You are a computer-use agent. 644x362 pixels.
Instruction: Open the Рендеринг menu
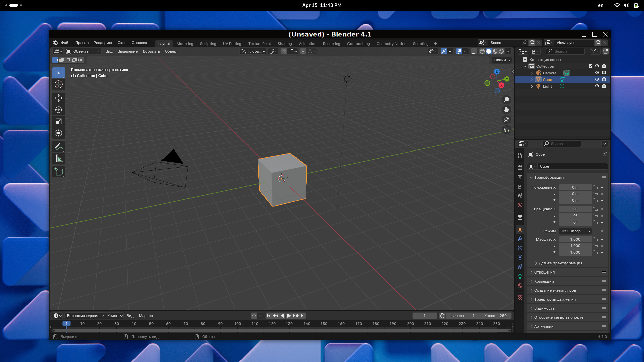point(103,43)
